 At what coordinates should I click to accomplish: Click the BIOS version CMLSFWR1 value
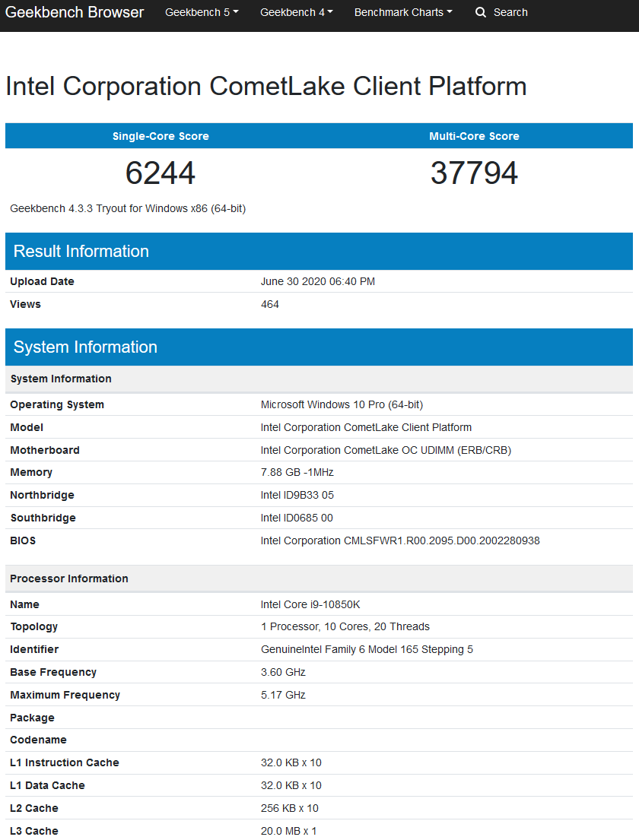pyautogui.click(x=400, y=540)
